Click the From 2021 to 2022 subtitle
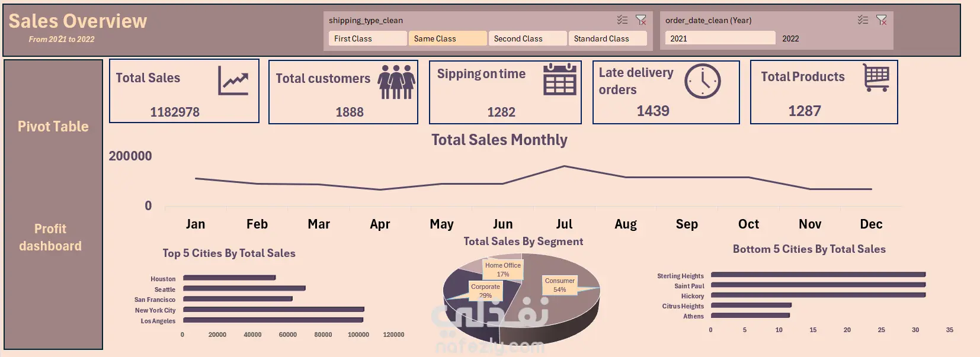The width and height of the screenshot is (980, 357). coord(62,39)
